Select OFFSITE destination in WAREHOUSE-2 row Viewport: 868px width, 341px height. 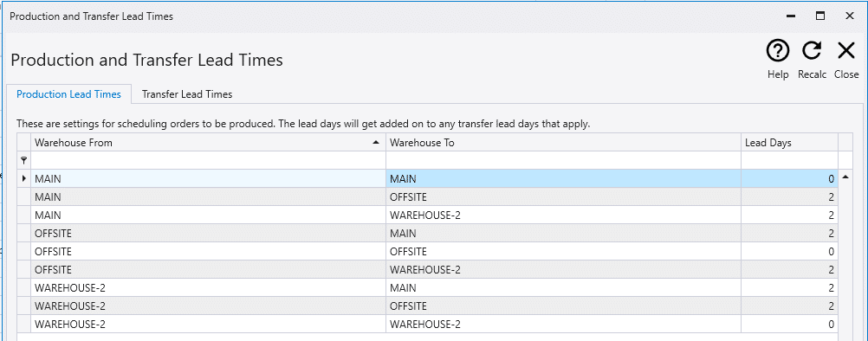tap(564, 306)
